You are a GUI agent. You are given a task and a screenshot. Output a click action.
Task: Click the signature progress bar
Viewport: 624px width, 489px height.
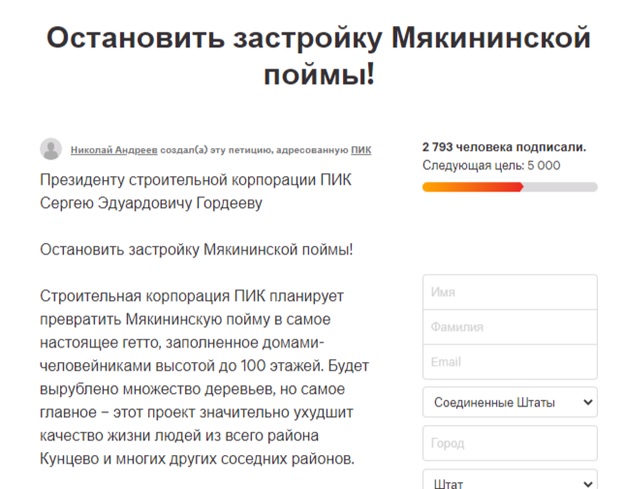point(510,187)
